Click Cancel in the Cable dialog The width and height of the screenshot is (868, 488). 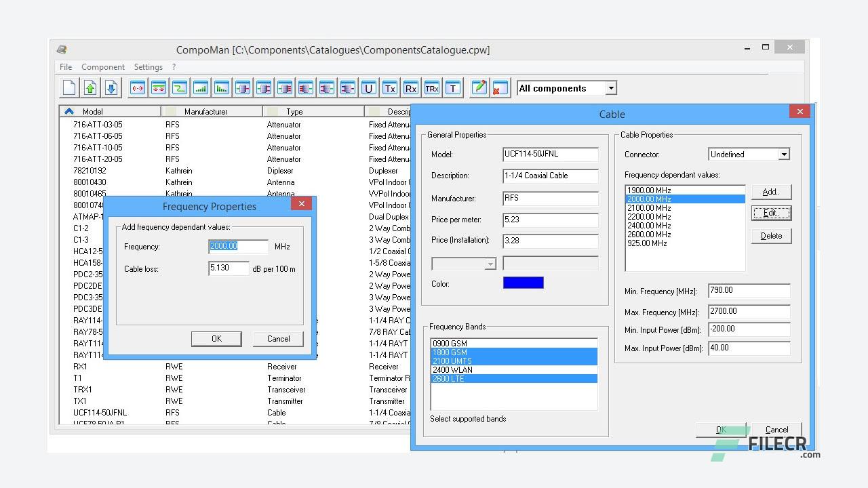tap(776, 430)
